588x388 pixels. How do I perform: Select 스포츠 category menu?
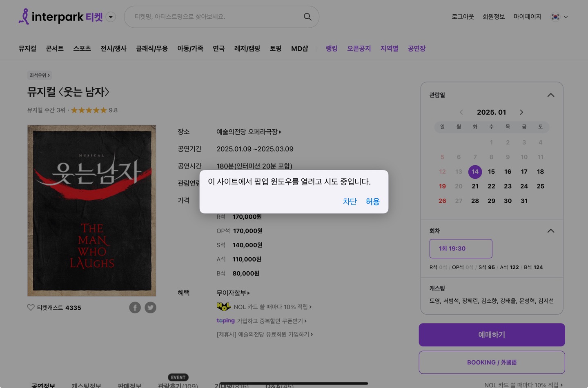82,49
